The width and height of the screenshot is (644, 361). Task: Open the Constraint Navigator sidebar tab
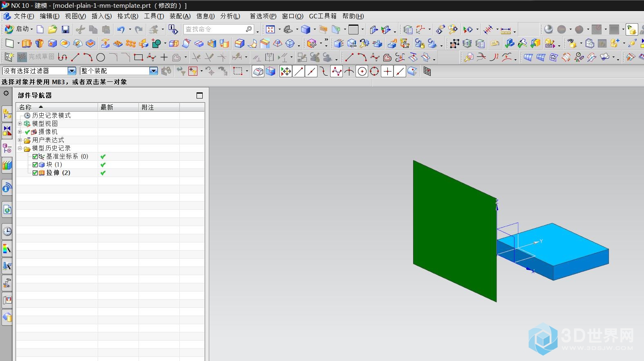click(7, 130)
